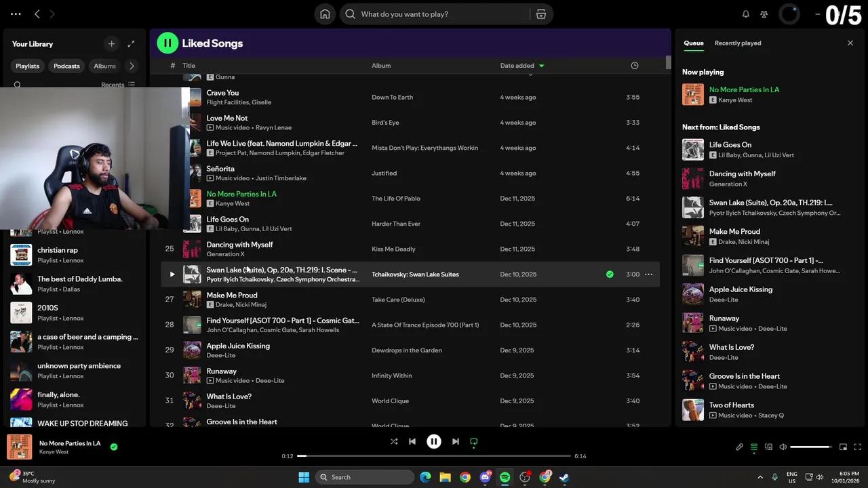Viewport: 868px width, 488px height.
Task: Open the Browse icon in search bar
Action: pyautogui.click(x=541, y=14)
